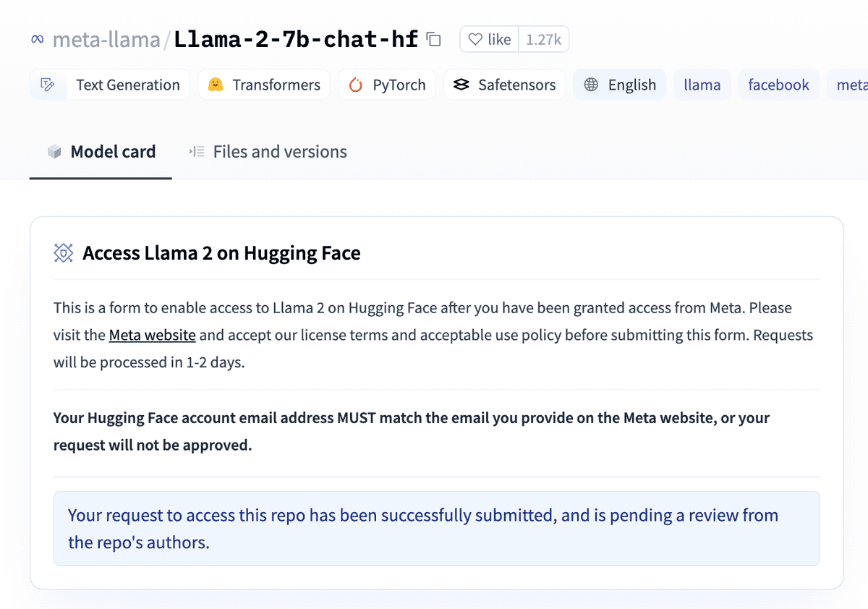Screen dimensions: 868x609
Task: Open the Model card tab
Action: pyautogui.click(x=113, y=151)
